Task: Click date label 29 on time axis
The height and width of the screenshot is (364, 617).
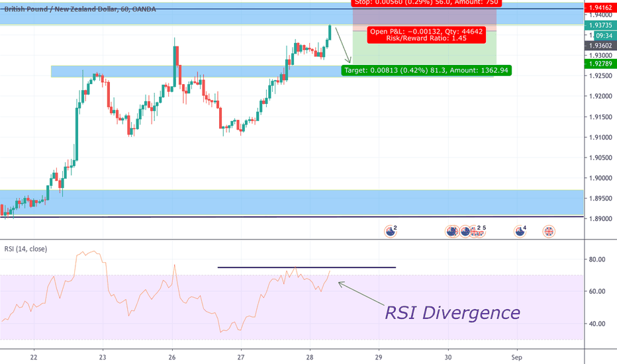Action: coord(379,357)
